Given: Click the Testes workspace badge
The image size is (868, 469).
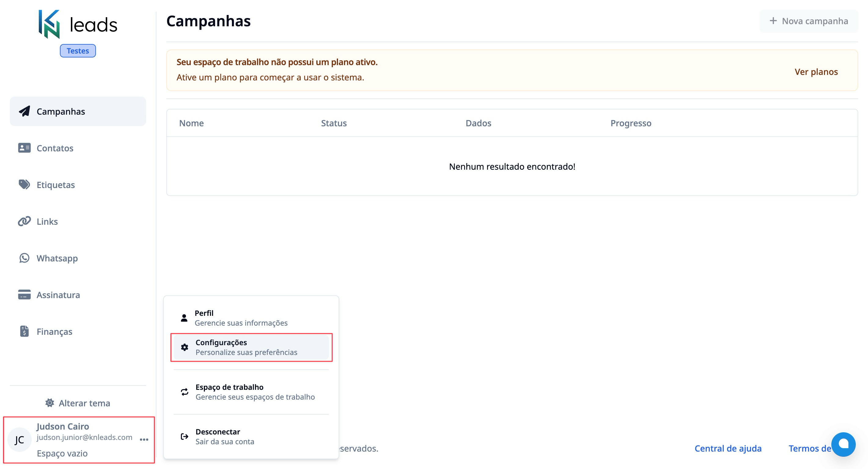Looking at the screenshot, I should [x=78, y=50].
